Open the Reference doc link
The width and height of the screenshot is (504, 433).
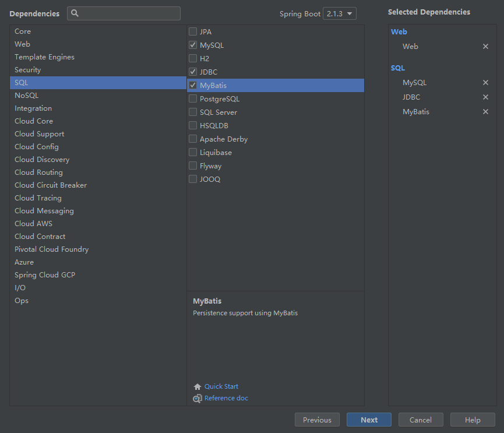pos(226,399)
